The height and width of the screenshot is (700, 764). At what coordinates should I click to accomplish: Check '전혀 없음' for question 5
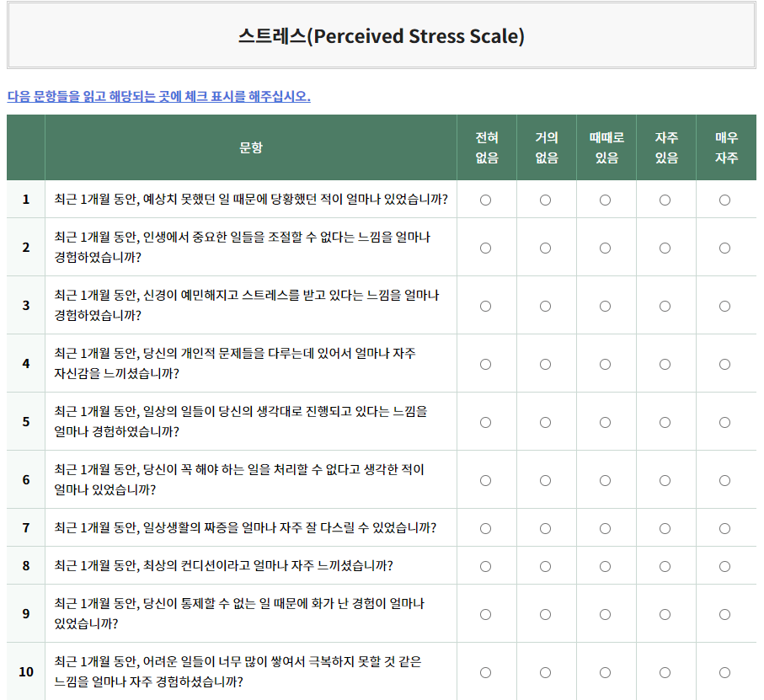click(485, 422)
